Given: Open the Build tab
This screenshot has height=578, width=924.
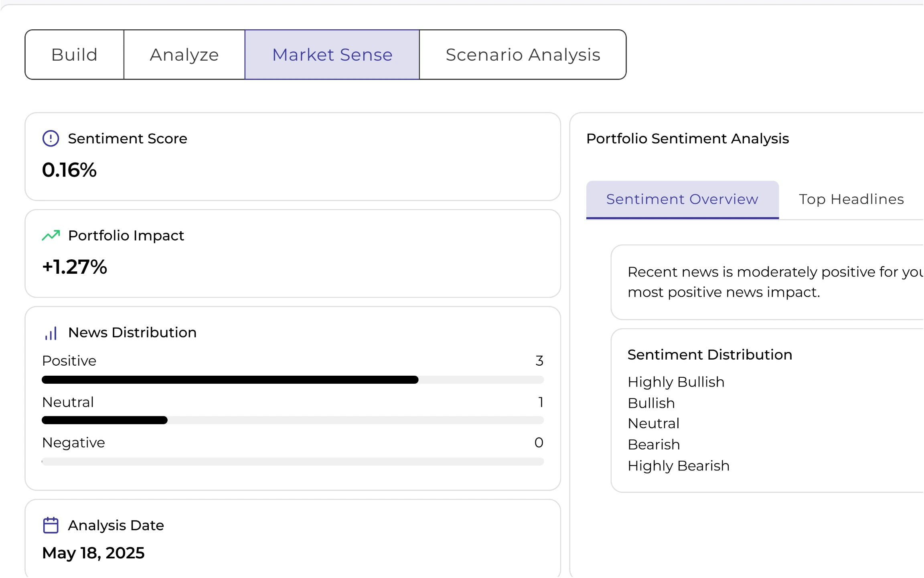Looking at the screenshot, I should (75, 55).
